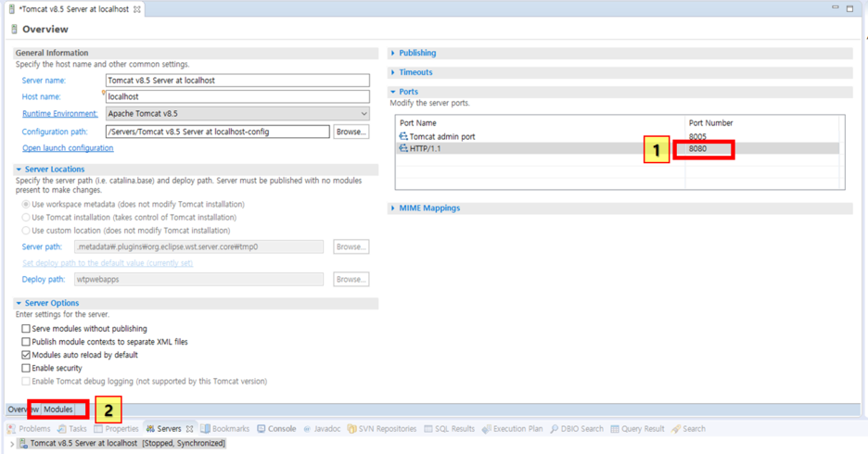Switch to the Overview tab
The width and height of the screenshot is (868, 454).
point(23,410)
